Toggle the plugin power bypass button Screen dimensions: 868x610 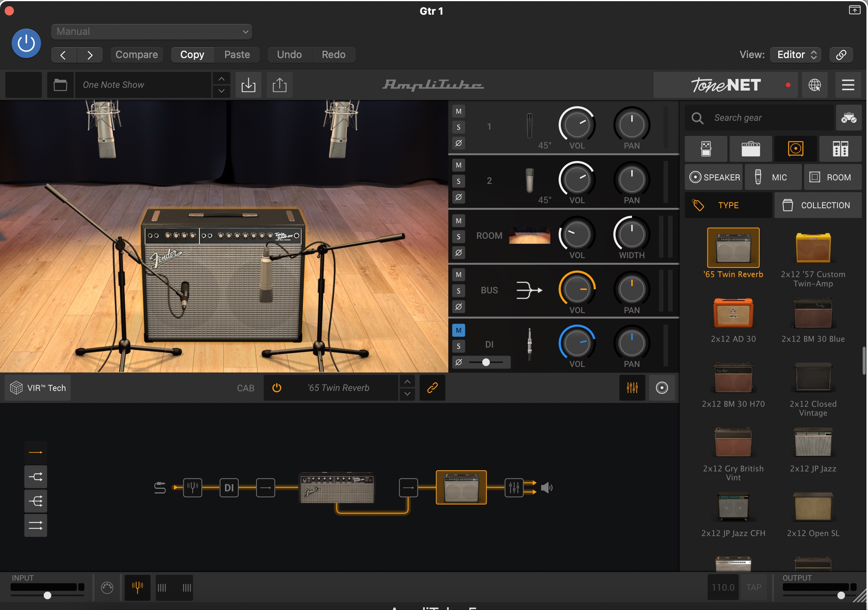pyautogui.click(x=26, y=43)
